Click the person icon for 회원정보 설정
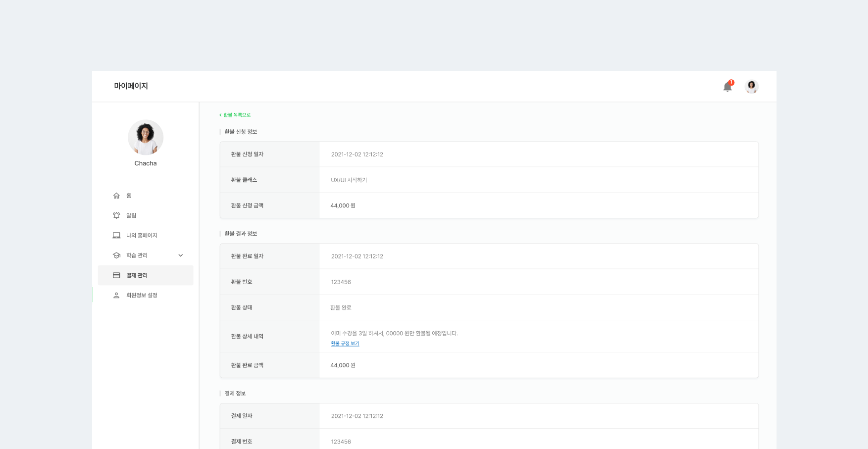Screen dimensions: 868x449 [x=116, y=296]
